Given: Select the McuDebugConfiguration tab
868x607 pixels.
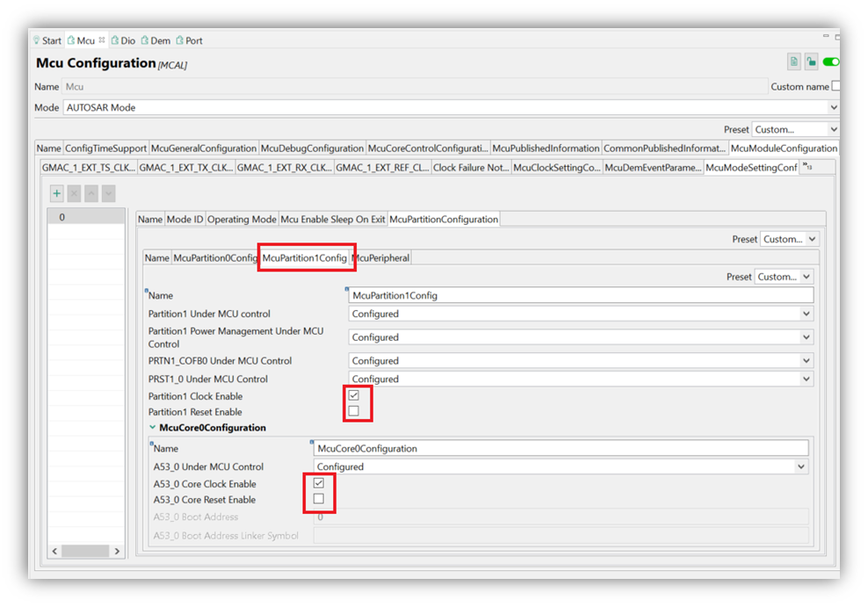Looking at the screenshot, I should 312,148.
